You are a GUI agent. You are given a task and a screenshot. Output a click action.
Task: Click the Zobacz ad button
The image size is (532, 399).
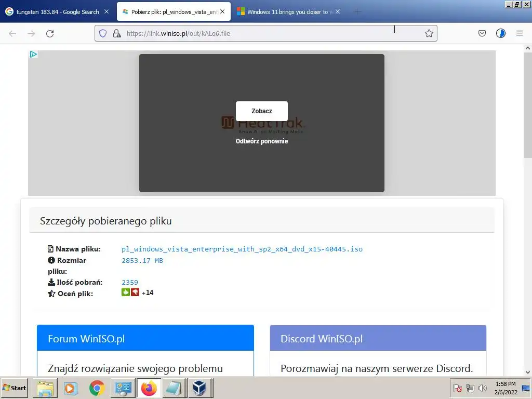(262, 111)
